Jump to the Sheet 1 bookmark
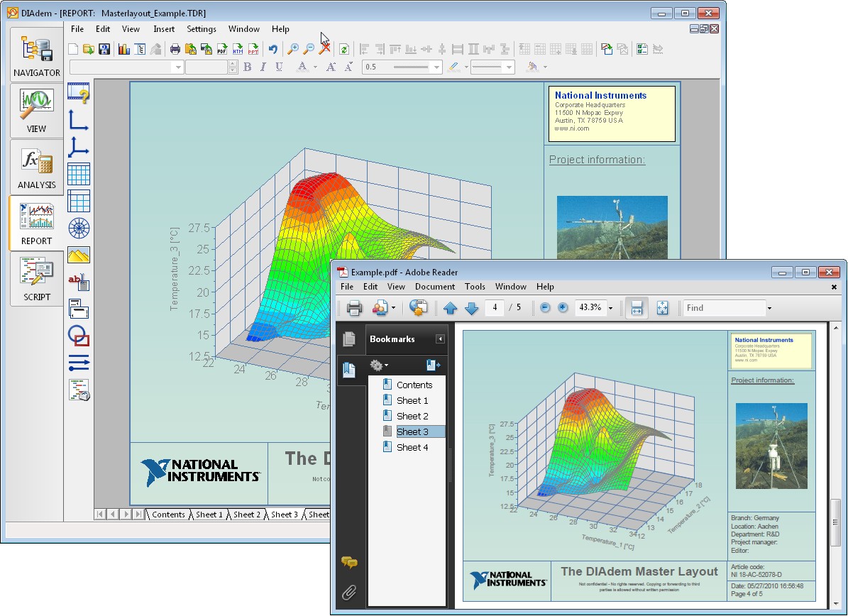Screen dimensions: 848x616 pyautogui.click(x=412, y=401)
